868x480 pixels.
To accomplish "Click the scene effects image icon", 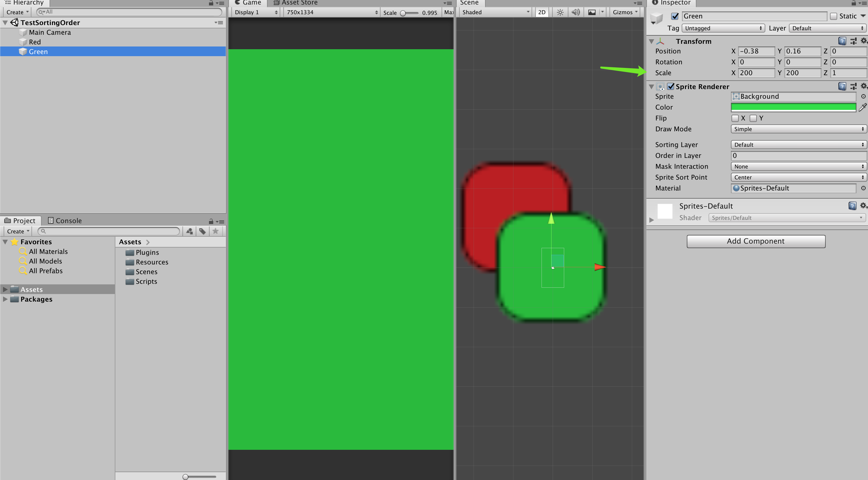I will (592, 12).
